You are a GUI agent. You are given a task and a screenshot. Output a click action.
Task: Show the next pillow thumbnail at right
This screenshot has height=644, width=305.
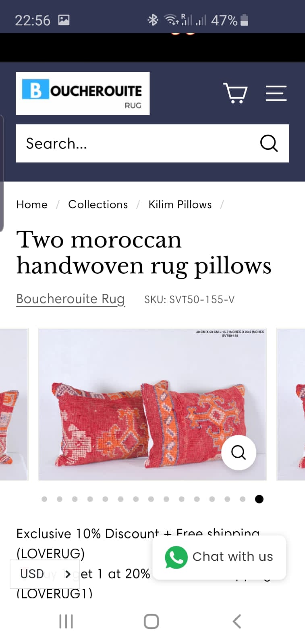click(x=290, y=404)
